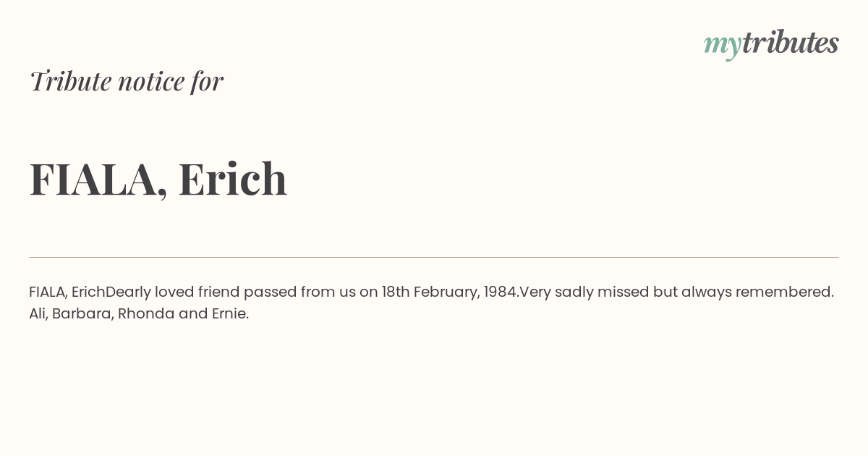Click 'always remembered.' at the end of the first line
The image size is (868, 456).
click(757, 292)
